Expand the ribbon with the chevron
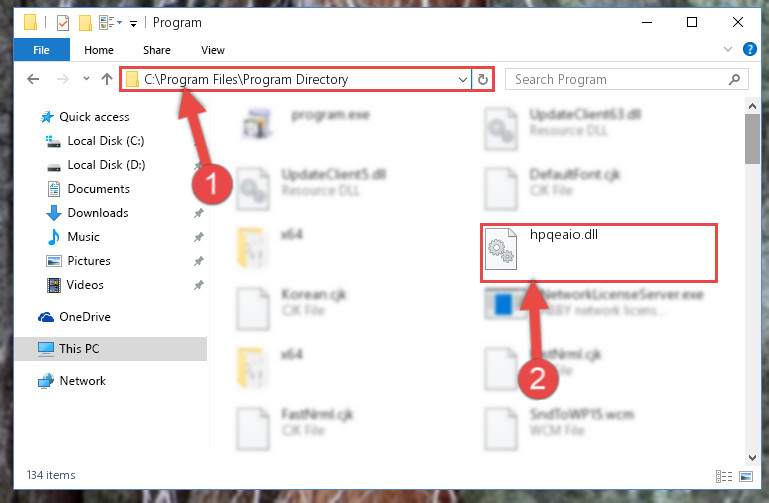Screen dimensions: 769x503 coord(728,49)
